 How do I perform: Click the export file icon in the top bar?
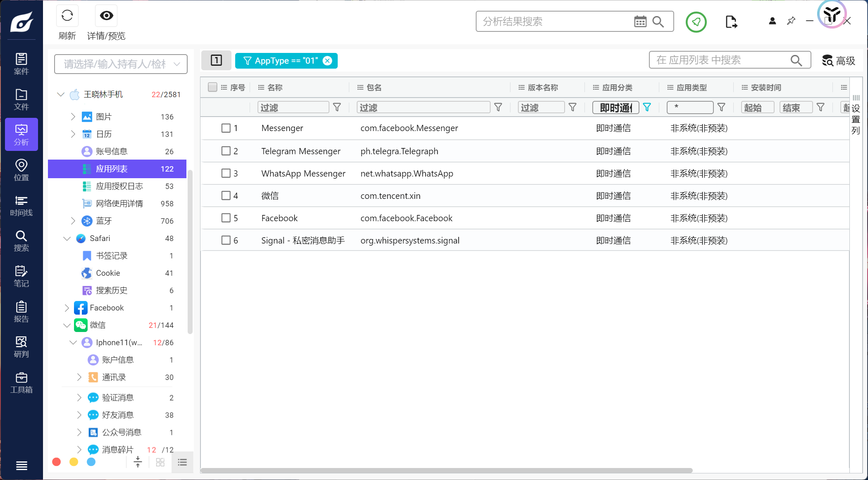731,22
